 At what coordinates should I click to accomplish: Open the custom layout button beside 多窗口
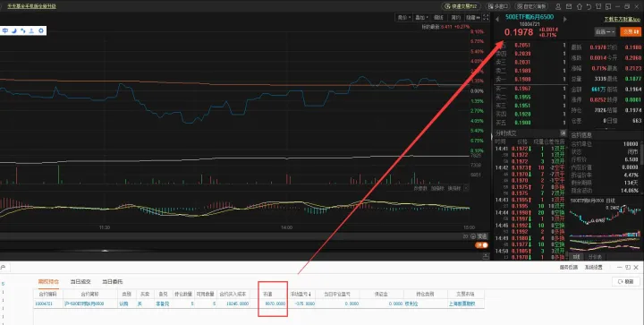click(531, 6)
